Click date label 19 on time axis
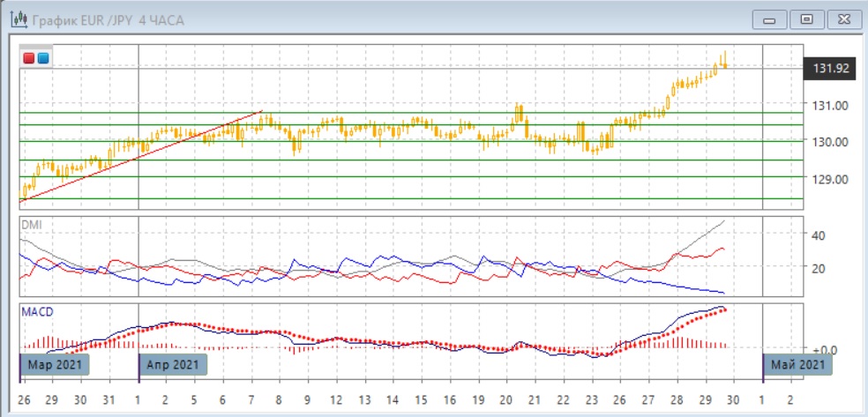Viewport: 868px width, 417px height. [478, 399]
